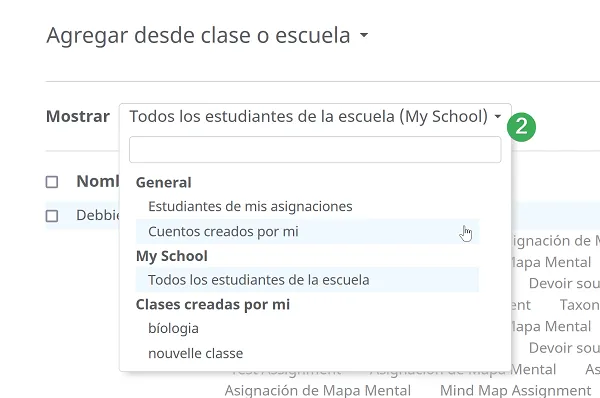Click the Todos los estudiantes de la escuela (My School) selector

pyautogui.click(x=315, y=116)
